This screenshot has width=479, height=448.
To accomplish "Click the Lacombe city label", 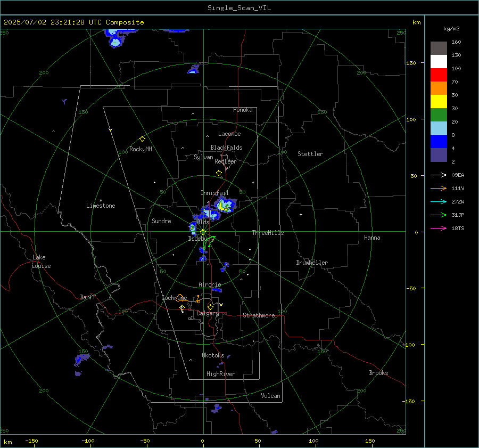I will [x=229, y=134].
